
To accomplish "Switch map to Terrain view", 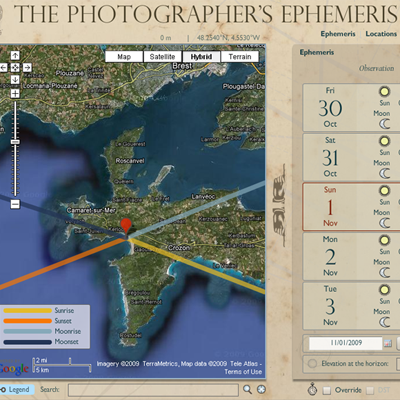I will pyautogui.click(x=240, y=57).
